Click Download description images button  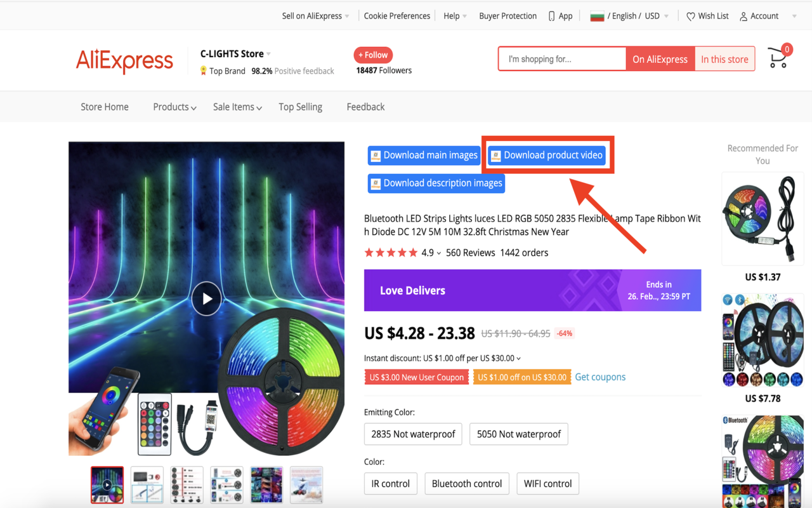pyautogui.click(x=436, y=183)
